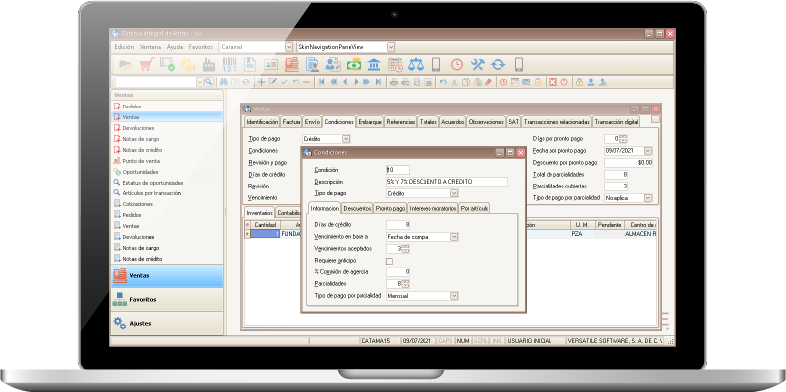Viewport: 786px width, 392px height.
Task: Switch to the Intereses moratorios tab
Action: click(x=433, y=208)
